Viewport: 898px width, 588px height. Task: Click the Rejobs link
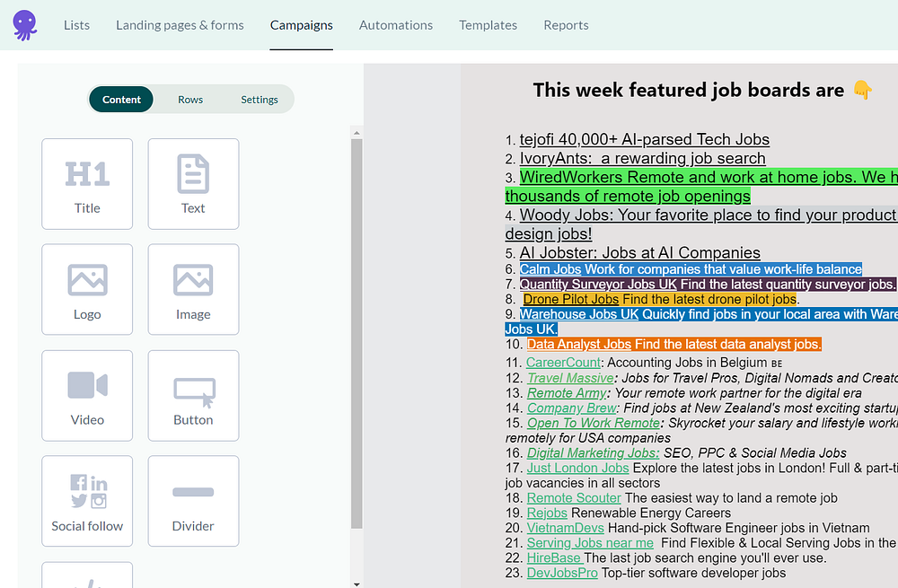(547, 513)
